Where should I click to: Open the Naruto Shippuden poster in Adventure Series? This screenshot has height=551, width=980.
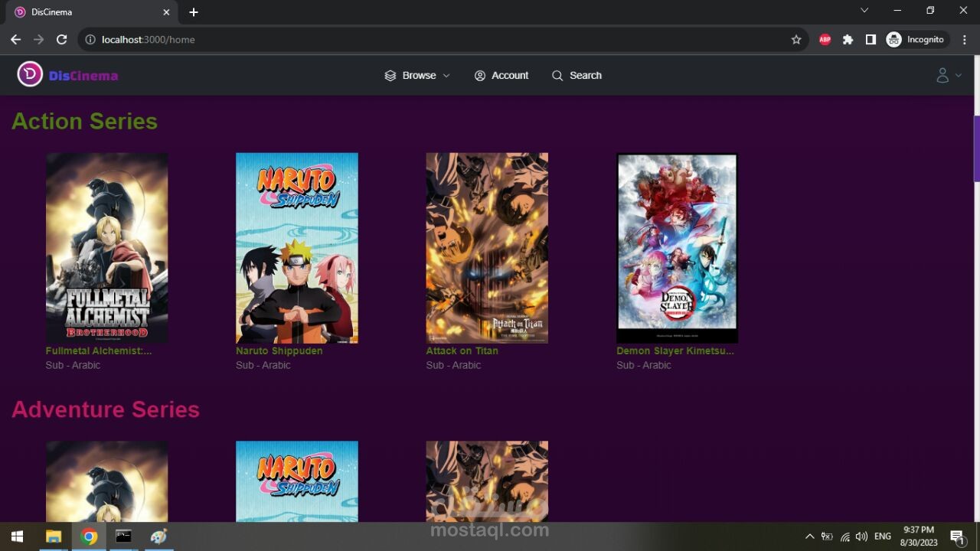click(297, 481)
